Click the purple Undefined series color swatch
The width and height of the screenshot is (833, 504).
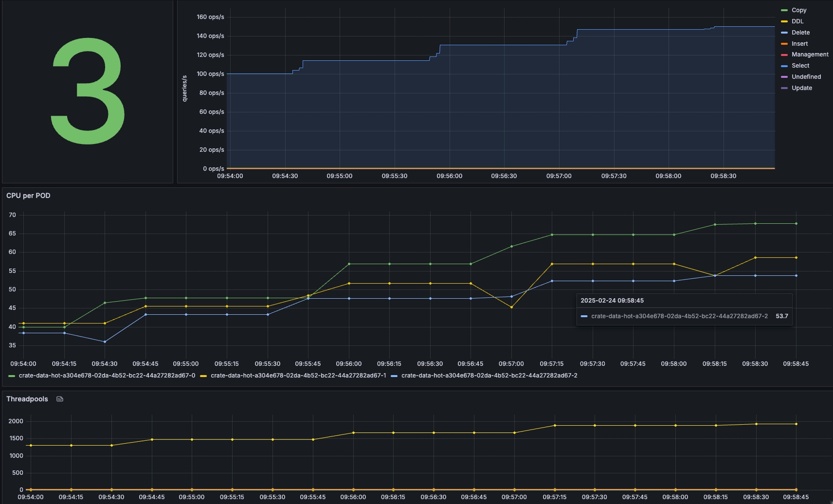click(x=784, y=77)
